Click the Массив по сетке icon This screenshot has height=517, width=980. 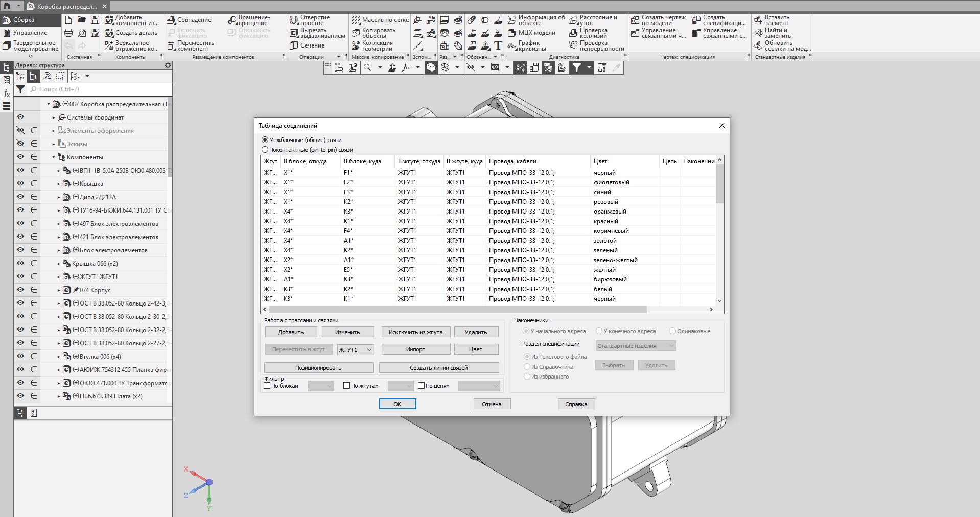tap(356, 20)
